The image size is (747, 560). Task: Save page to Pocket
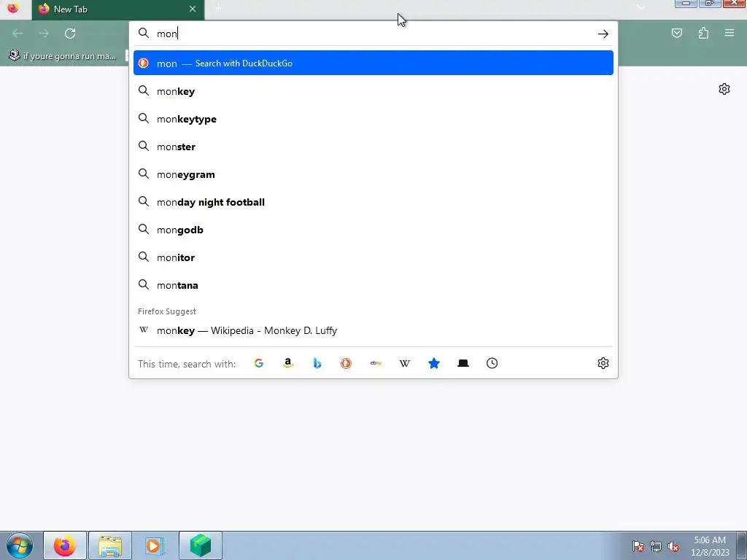pos(677,33)
